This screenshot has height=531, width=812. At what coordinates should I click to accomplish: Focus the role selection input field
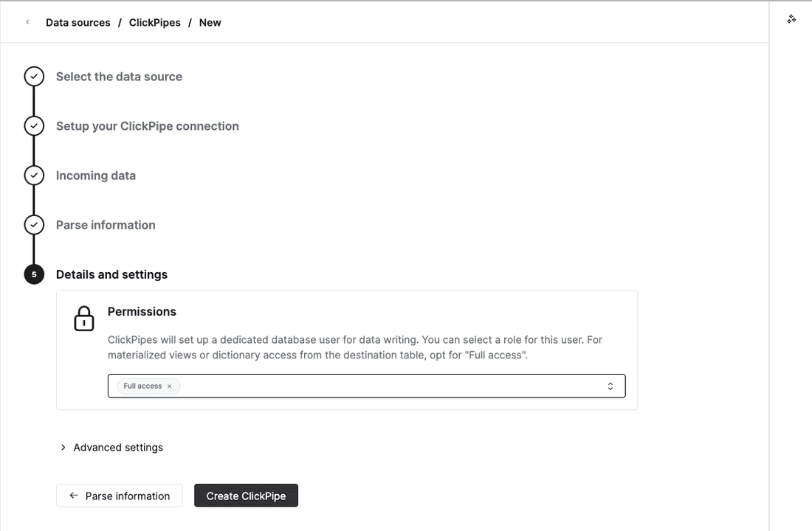coord(367,386)
